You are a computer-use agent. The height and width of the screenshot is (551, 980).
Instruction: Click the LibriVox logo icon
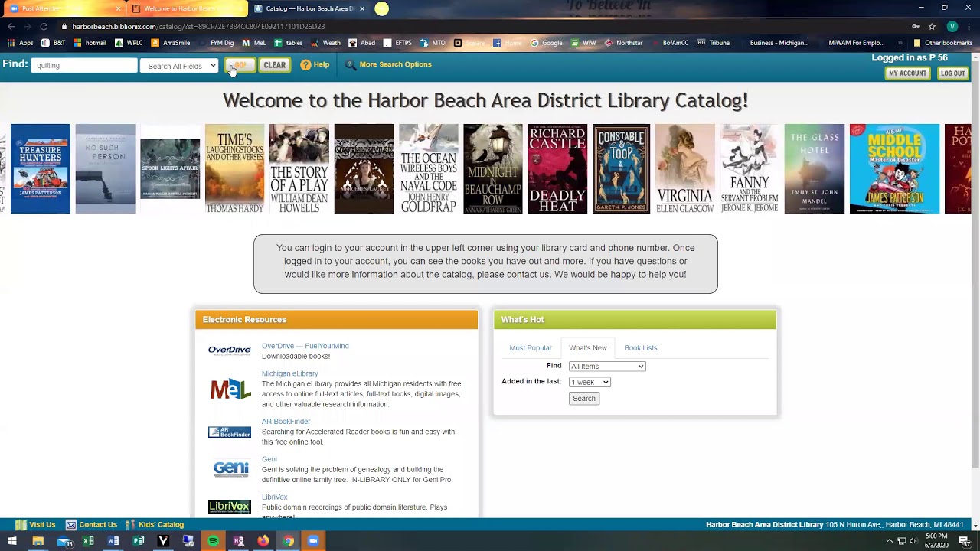pyautogui.click(x=230, y=507)
